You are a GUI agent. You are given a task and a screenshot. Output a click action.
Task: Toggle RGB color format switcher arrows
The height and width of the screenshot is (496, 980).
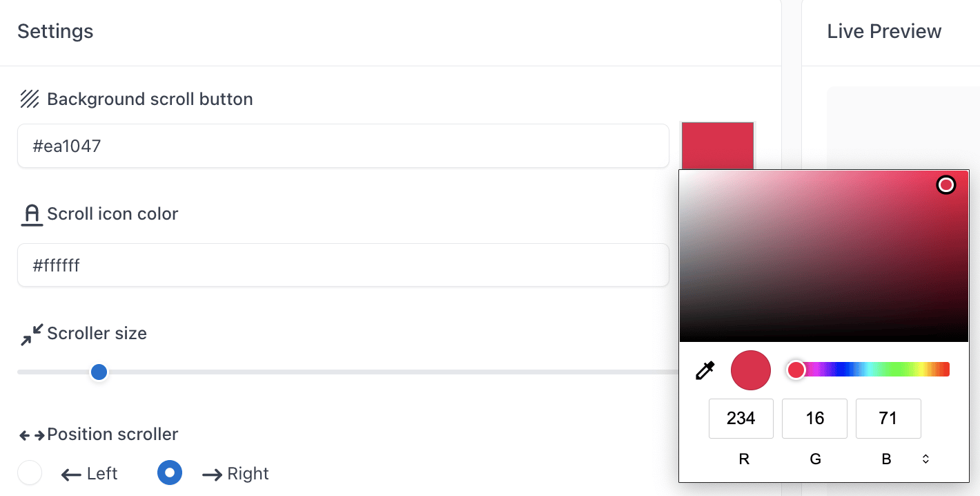click(925, 459)
